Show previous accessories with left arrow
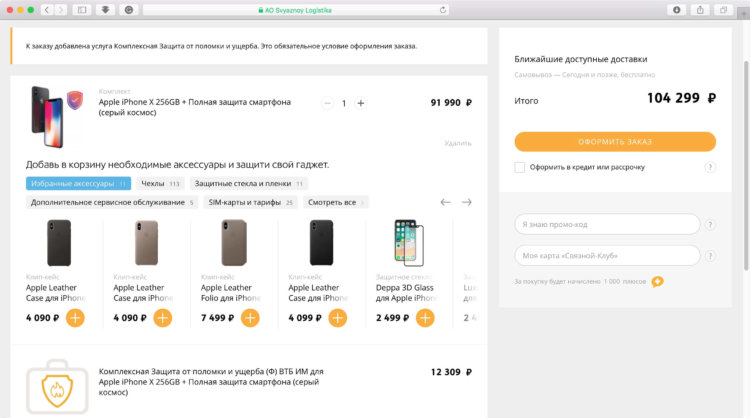The width and height of the screenshot is (750, 418). [x=445, y=202]
